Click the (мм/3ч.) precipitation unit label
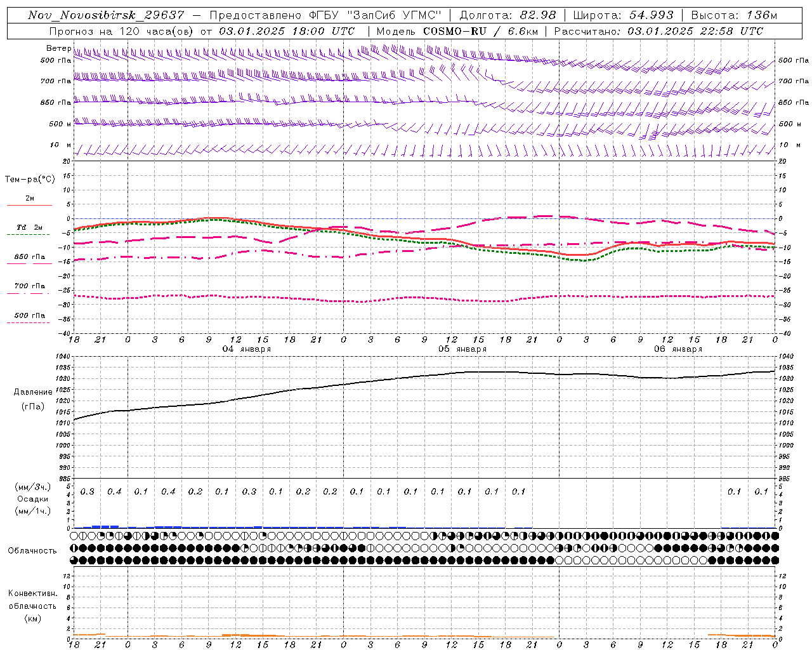 click(x=33, y=487)
